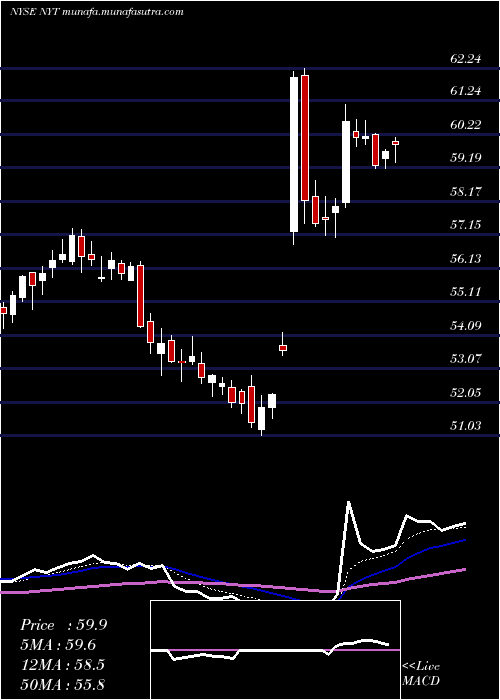Click the 61.24 price axis label
The width and height of the screenshot is (500, 700).
pos(466,91)
